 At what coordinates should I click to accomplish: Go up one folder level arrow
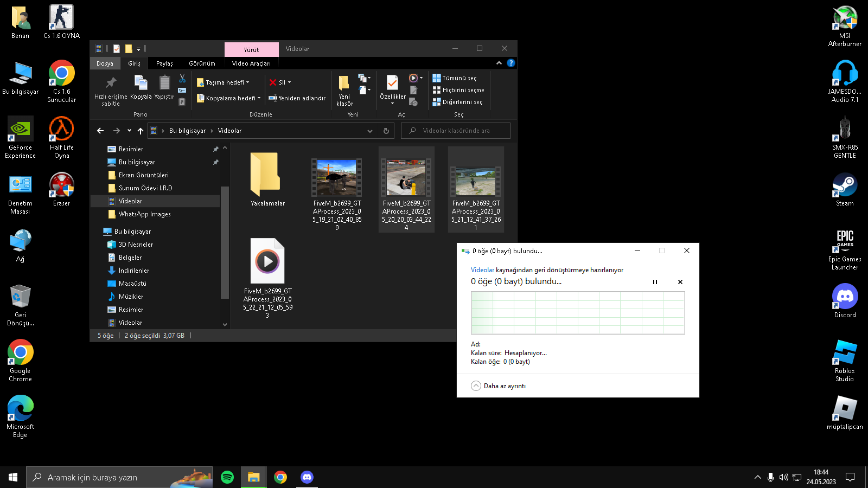[141, 131]
